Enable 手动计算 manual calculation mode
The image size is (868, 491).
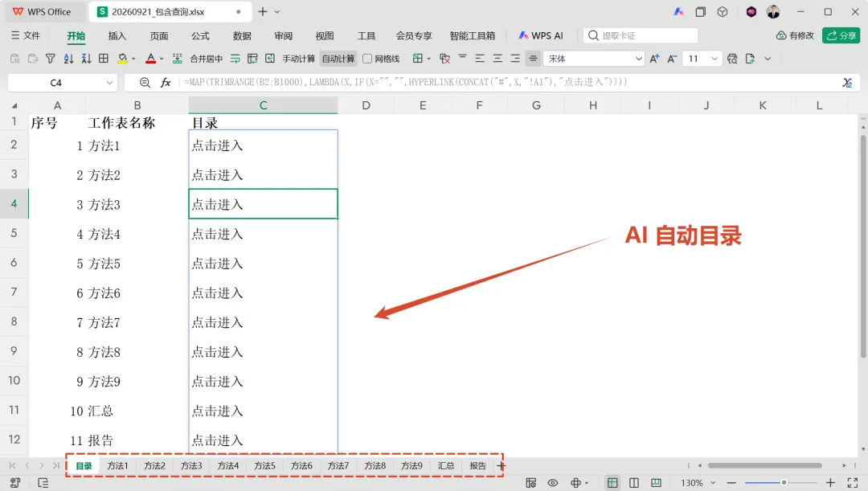(x=298, y=59)
